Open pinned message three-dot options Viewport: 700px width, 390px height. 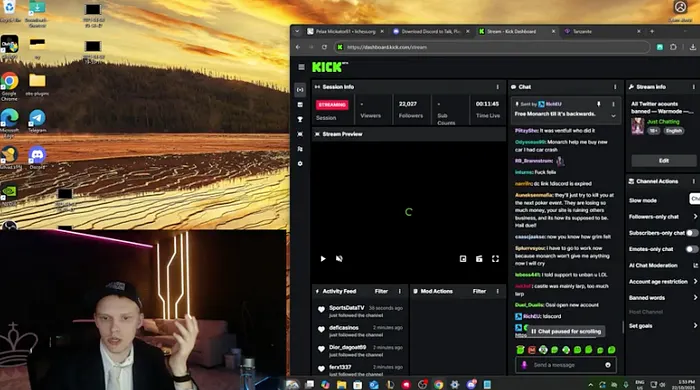pos(613,104)
